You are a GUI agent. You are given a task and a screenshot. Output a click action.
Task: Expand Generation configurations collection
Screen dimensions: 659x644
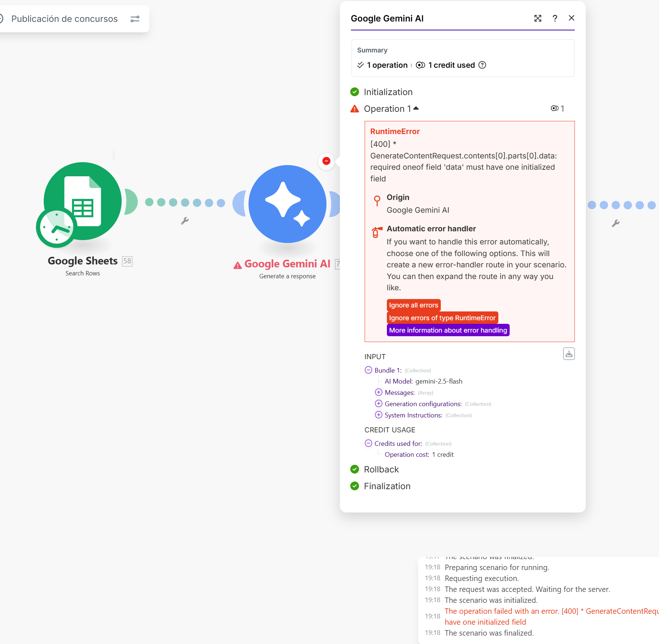tap(378, 404)
